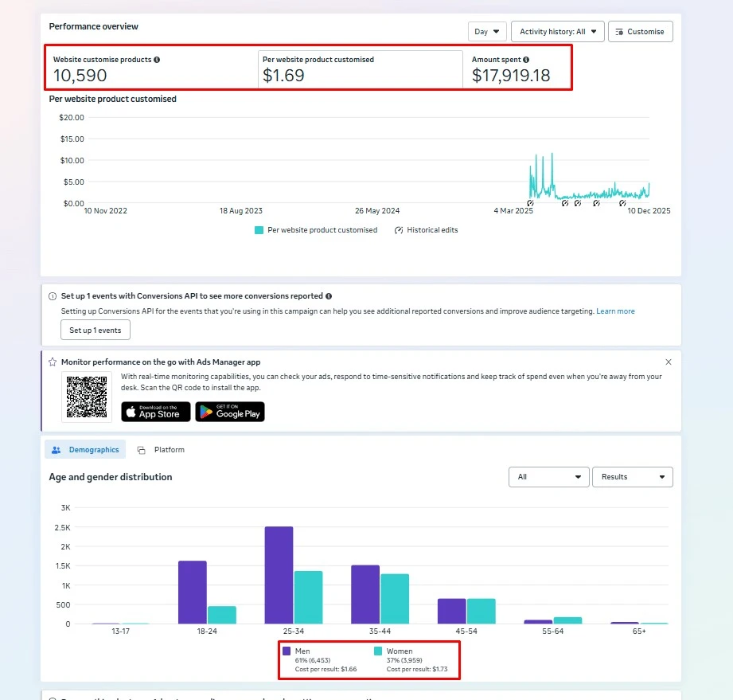Click the Women bar for 35-44

click(x=395, y=599)
